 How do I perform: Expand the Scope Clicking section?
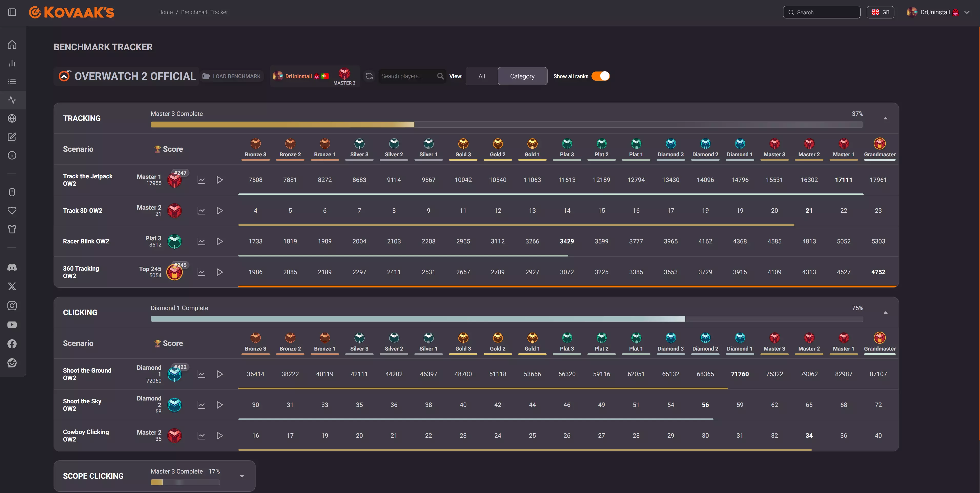pyautogui.click(x=242, y=476)
